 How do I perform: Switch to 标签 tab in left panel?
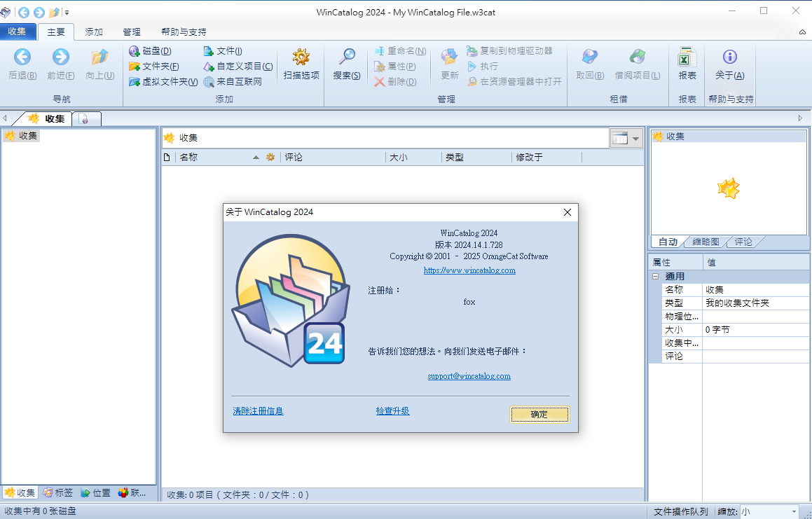pos(58,492)
